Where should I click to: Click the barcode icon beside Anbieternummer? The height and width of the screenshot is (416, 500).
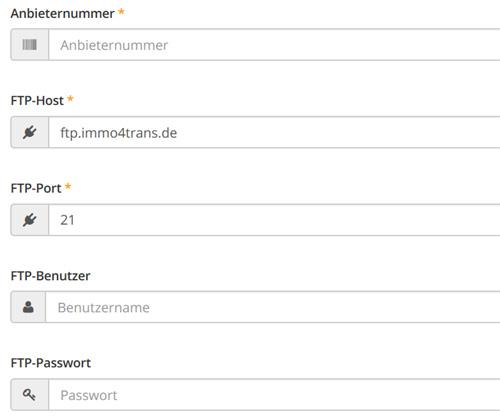[29, 45]
